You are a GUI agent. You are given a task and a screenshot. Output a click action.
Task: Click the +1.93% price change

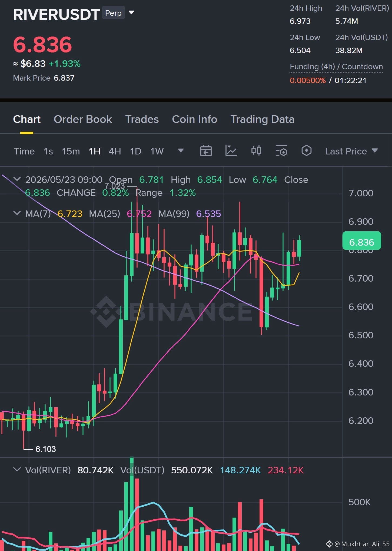[x=65, y=64]
